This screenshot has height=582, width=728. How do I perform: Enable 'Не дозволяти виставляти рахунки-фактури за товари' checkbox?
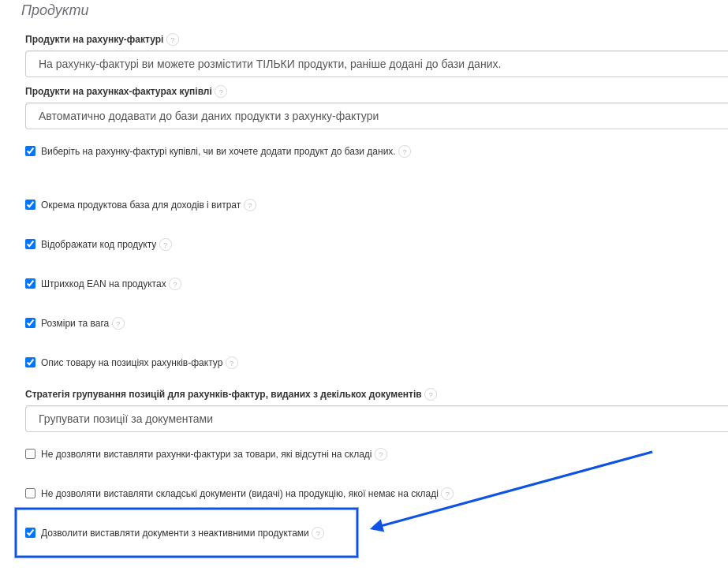click(x=31, y=454)
